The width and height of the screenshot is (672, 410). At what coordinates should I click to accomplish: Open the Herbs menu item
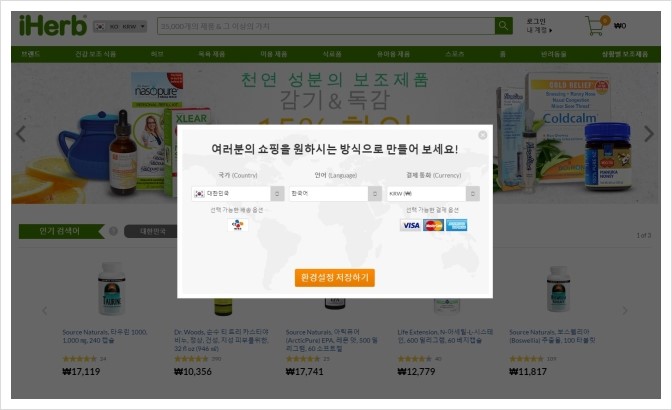[x=157, y=54]
